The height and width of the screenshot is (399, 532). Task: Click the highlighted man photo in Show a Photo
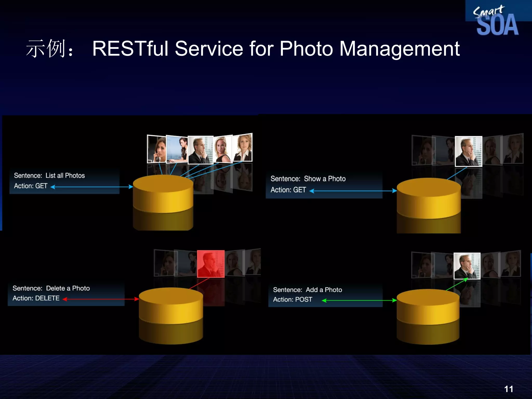click(468, 151)
